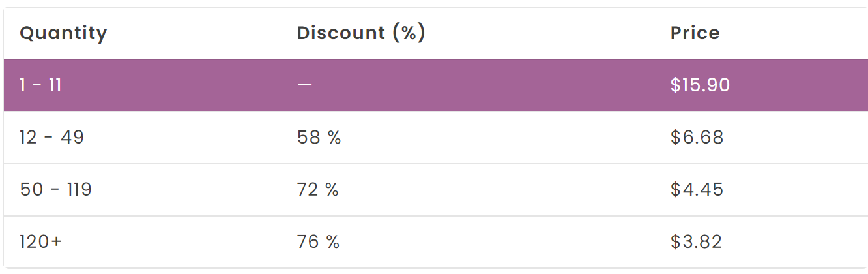Image resolution: width=868 pixels, height=274 pixels.
Task: Click the 76 % discount value
Action: click(x=319, y=242)
